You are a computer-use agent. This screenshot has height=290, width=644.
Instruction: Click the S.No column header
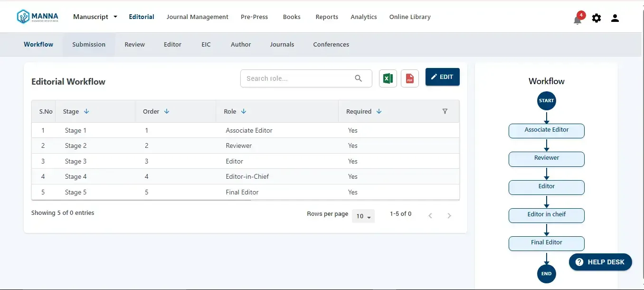pyautogui.click(x=46, y=111)
